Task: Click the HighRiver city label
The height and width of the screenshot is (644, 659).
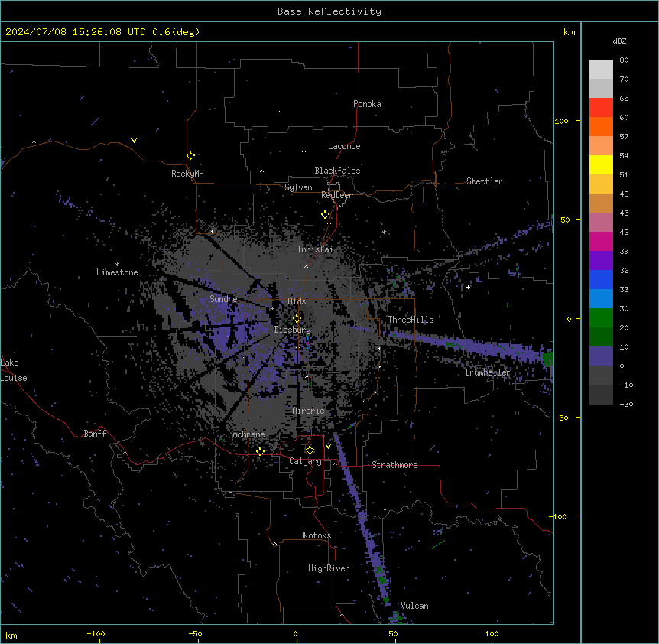Action: (329, 568)
